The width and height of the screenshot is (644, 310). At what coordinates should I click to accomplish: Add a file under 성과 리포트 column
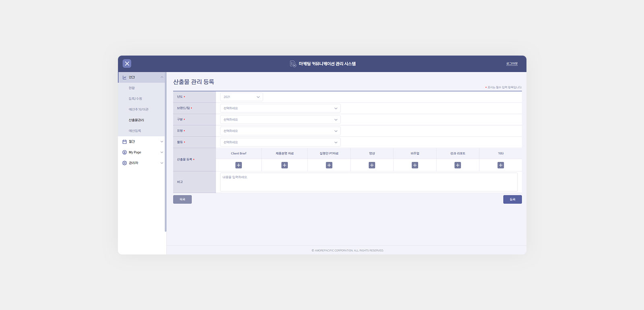(458, 165)
